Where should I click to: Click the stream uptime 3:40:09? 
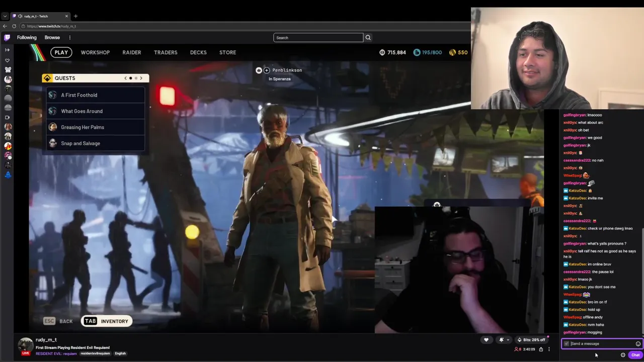(529, 349)
